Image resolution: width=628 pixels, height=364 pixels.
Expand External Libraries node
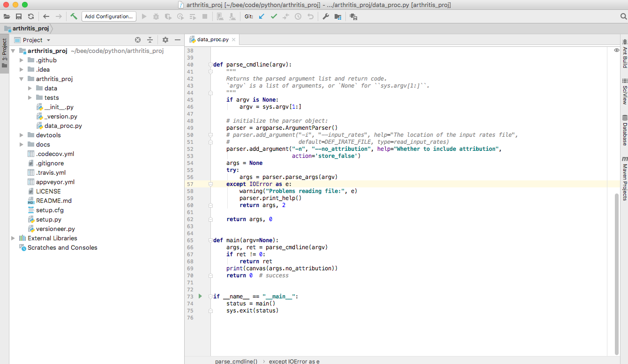tap(13, 238)
